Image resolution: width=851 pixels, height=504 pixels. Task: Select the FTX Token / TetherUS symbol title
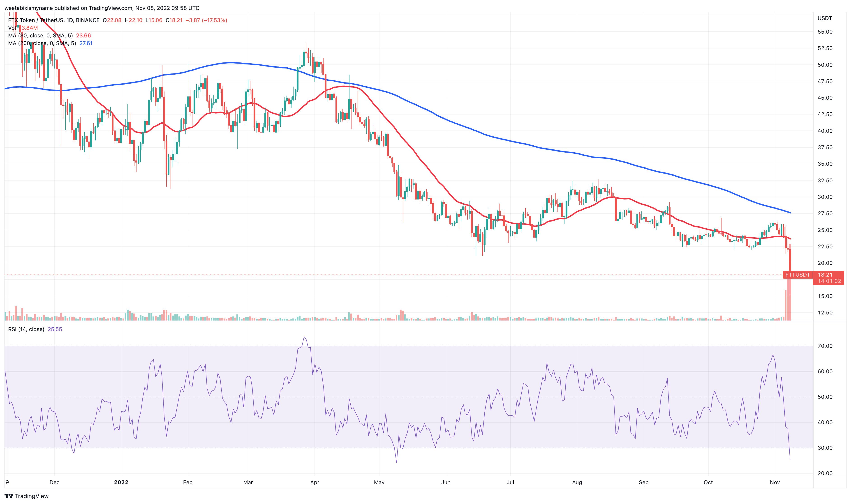[35, 20]
